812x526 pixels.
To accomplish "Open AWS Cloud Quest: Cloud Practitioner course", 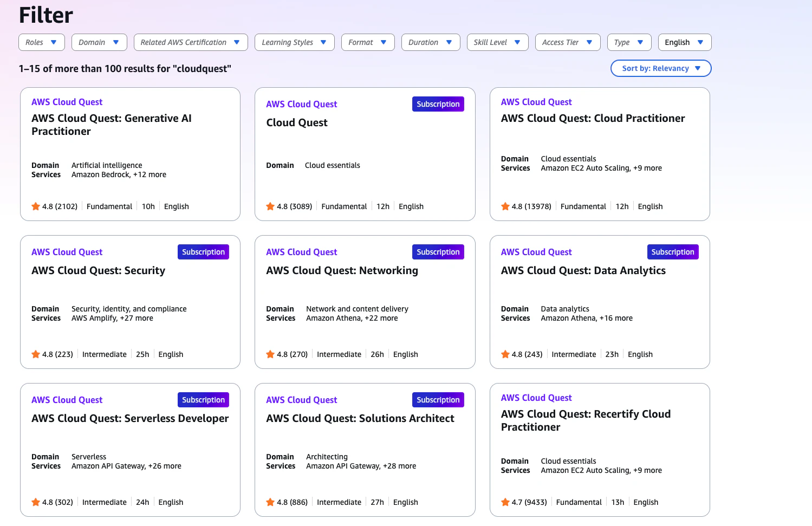I will [593, 118].
